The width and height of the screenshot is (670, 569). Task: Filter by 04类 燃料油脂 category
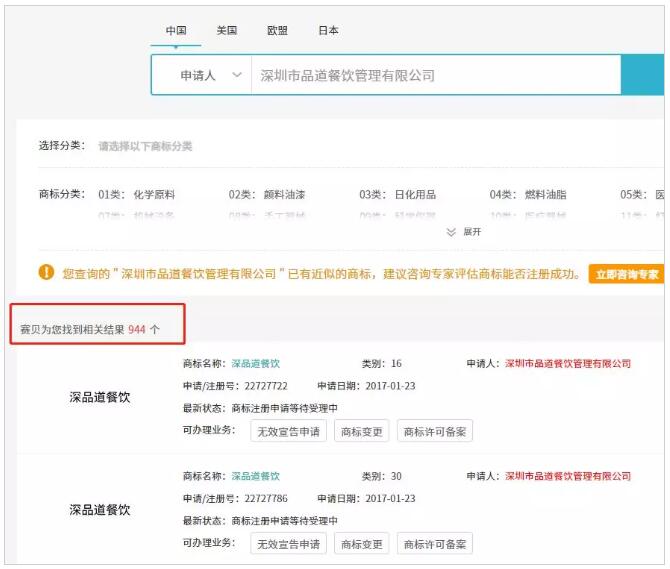tap(528, 195)
